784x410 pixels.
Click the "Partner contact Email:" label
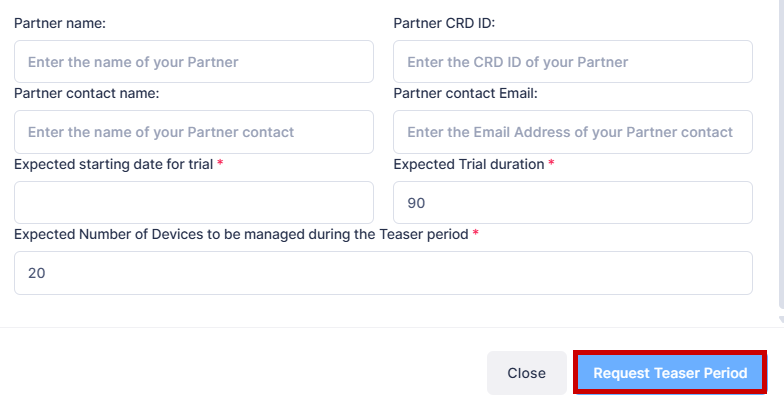pyautogui.click(x=466, y=94)
